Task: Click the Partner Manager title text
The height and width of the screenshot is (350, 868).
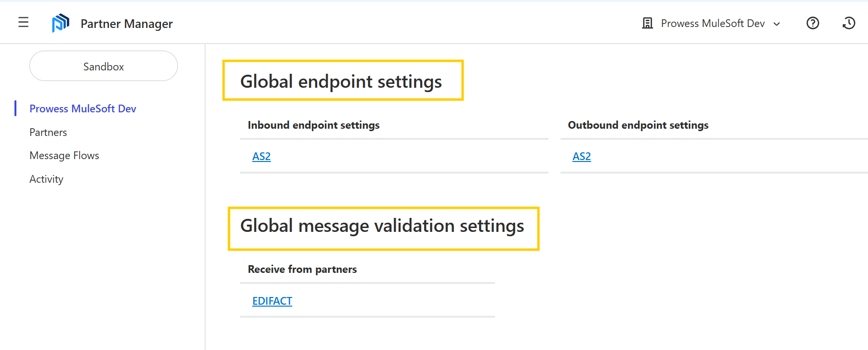Action: coord(126,24)
